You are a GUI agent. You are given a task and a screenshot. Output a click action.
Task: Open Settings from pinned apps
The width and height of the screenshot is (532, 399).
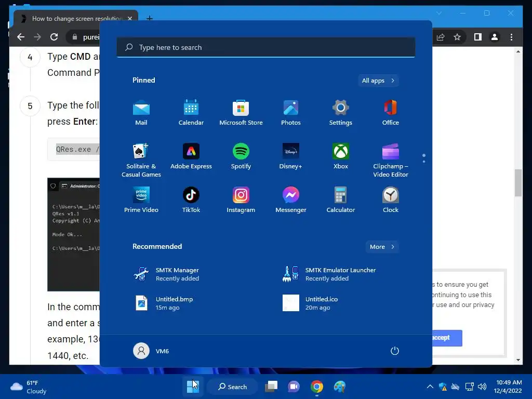[x=341, y=113]
